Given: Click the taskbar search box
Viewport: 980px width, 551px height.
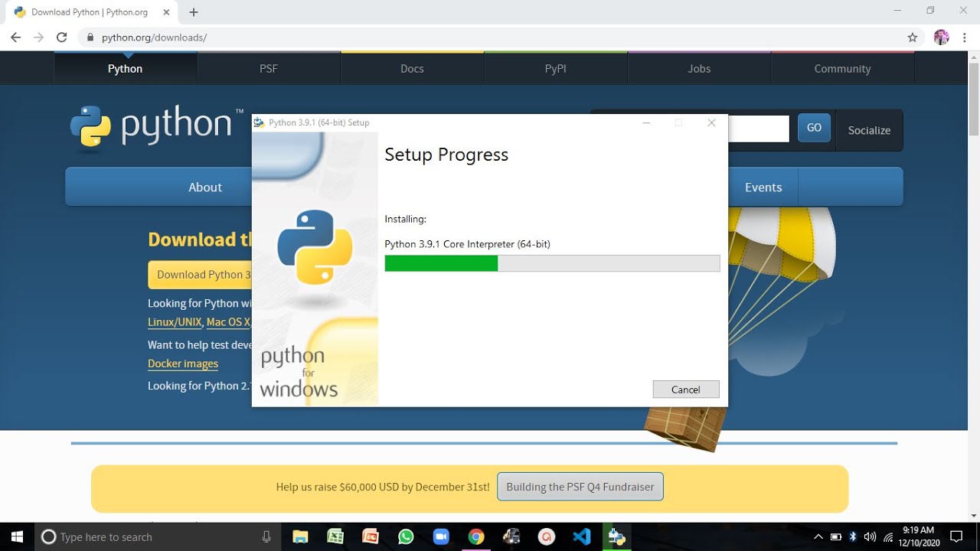Looking at the screenshot, I should (x=157, y=536).
